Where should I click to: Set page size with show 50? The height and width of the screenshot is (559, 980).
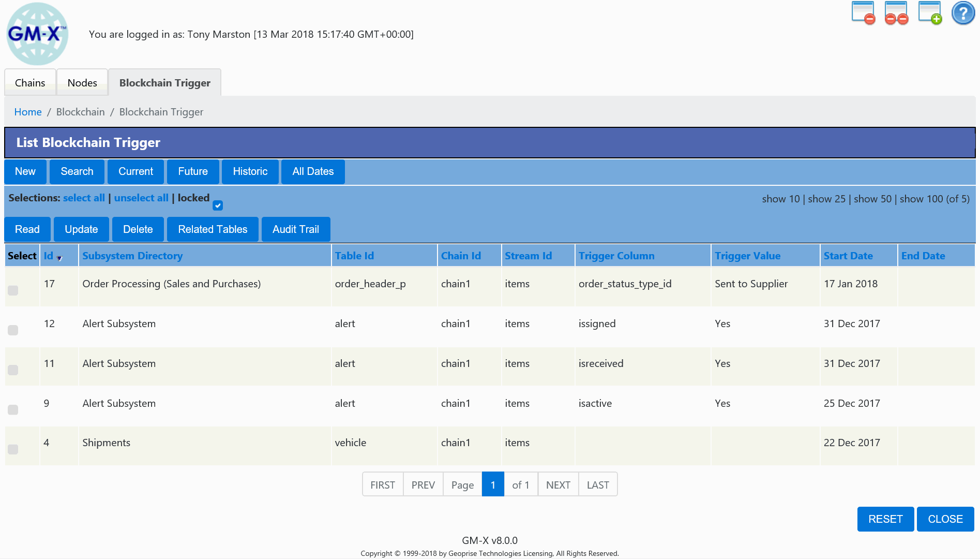[873, 199]
